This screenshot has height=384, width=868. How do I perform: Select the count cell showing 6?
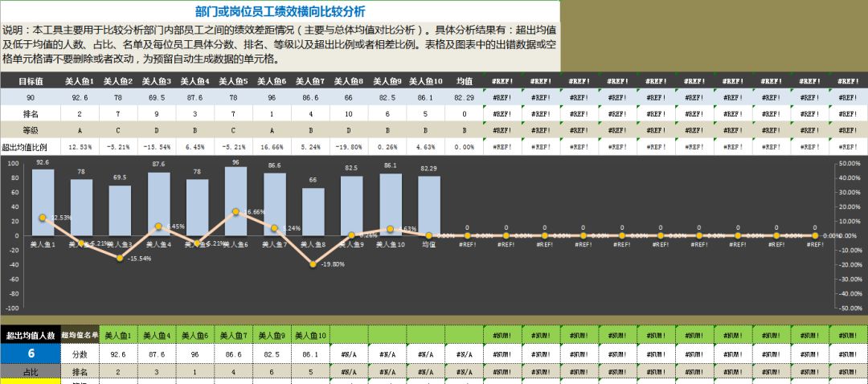31,353
